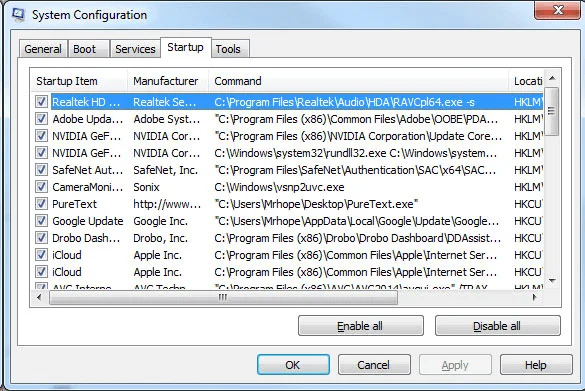
Task: Select the CameraMoni... item name
Action: (x=88, y=187)
